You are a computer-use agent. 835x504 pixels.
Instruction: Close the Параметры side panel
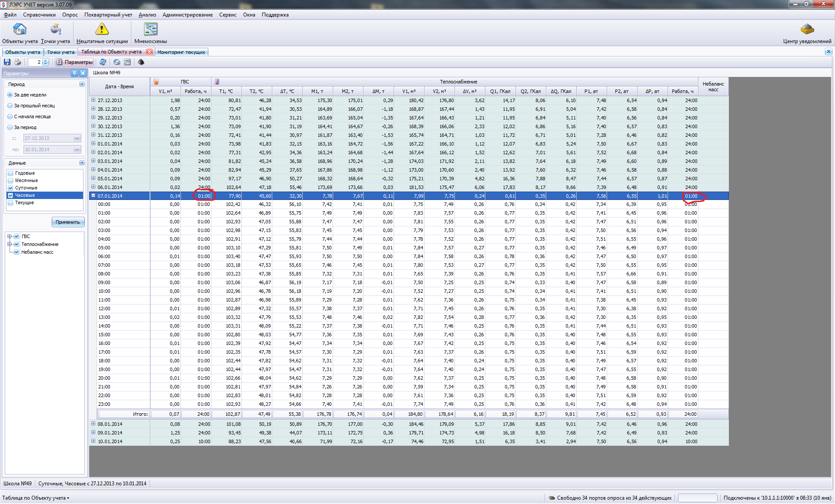click(83, 73)
